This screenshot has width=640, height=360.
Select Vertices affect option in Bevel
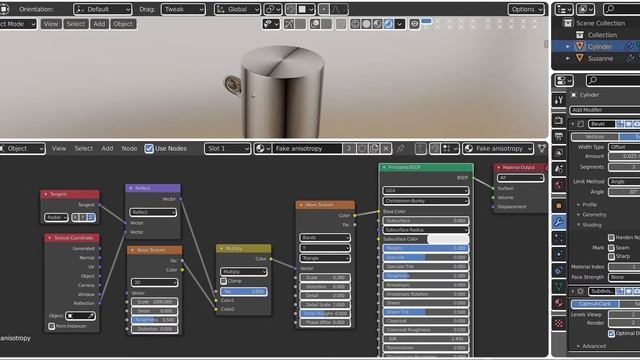click(x=595, y=137)
